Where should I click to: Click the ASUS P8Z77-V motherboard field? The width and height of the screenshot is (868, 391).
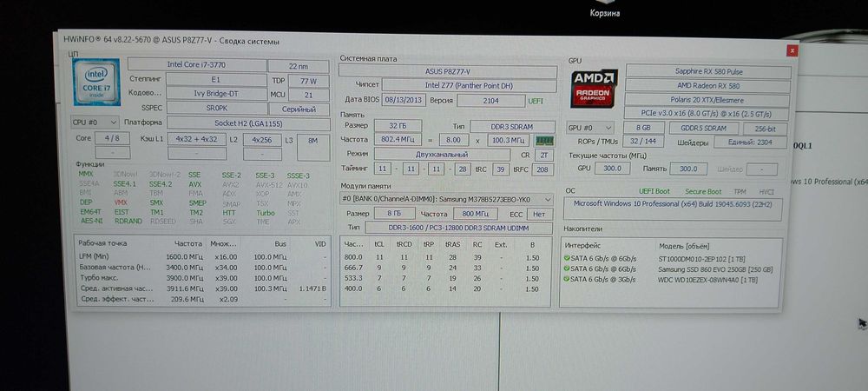click(447, 72)
